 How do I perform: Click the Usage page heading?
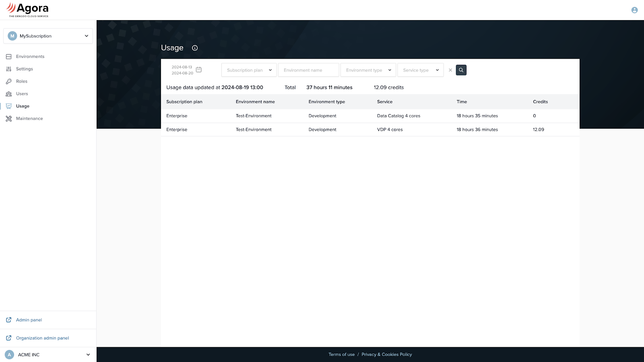[x=172, y=48]
